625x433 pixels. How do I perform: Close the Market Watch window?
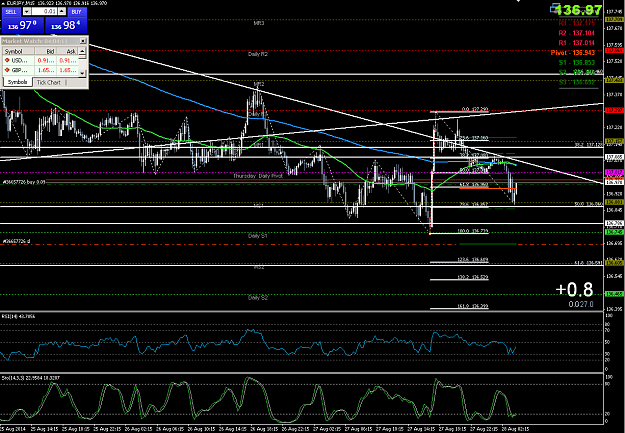[83, 41]
